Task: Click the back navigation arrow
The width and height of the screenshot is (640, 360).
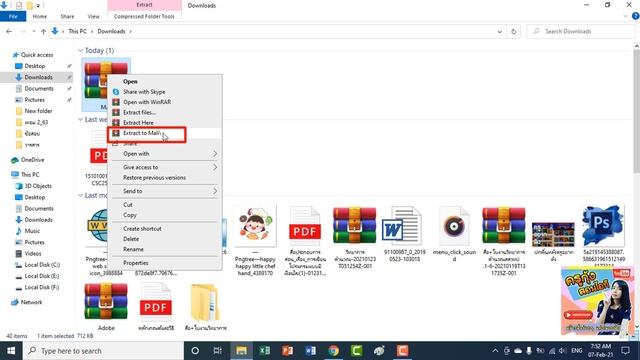Action: pos(9,31)
